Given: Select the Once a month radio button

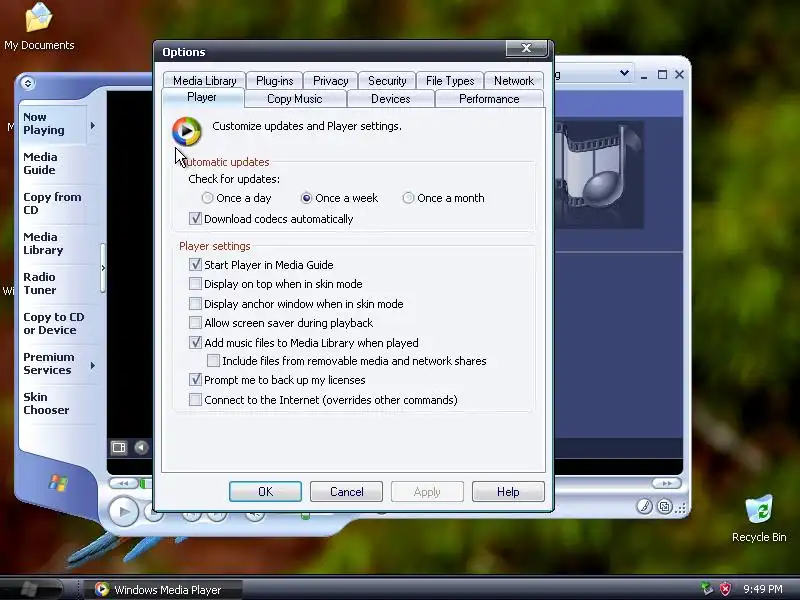Looking at the screenshot, I should pyautogui.click(x=408, y=198).
